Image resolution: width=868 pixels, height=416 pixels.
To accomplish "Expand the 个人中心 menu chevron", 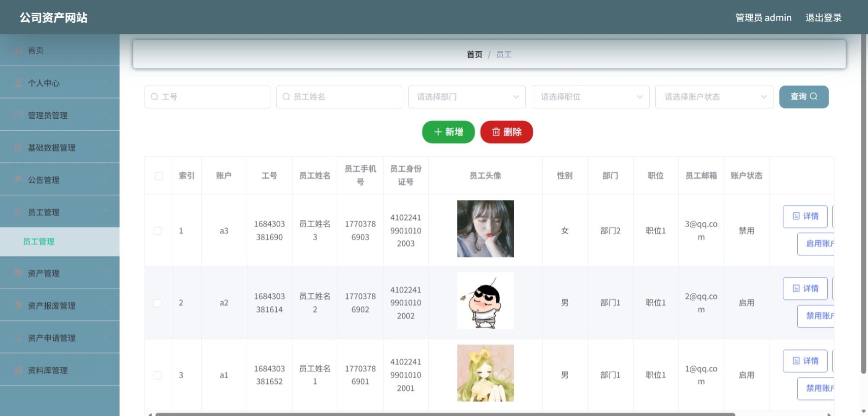I will click(106, 82).
